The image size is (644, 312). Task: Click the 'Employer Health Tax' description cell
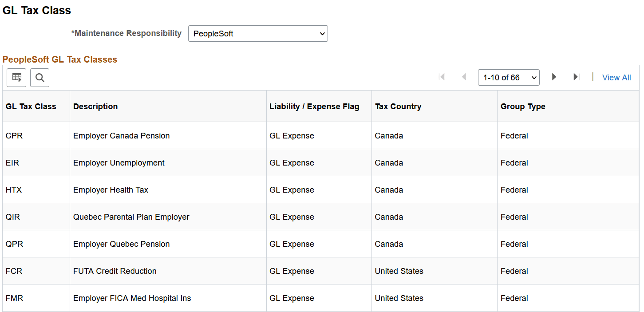pyautogui.click(x=111, y=190)
